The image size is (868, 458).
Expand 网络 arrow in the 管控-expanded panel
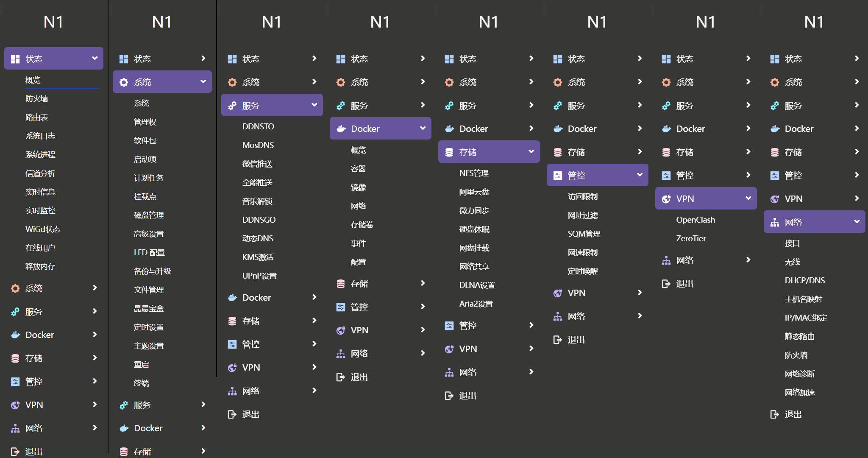[640, 316]
